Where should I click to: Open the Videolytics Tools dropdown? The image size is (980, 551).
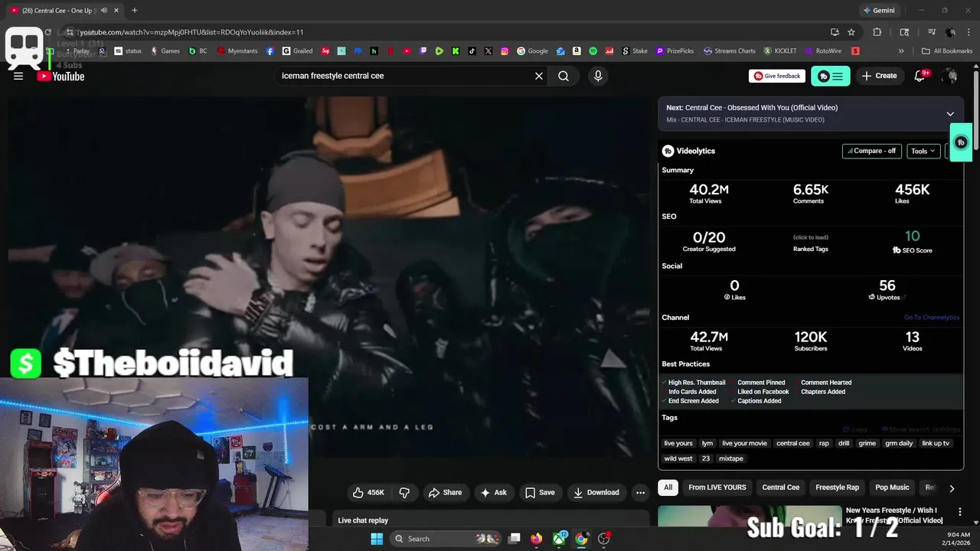(x=923, y=151)
